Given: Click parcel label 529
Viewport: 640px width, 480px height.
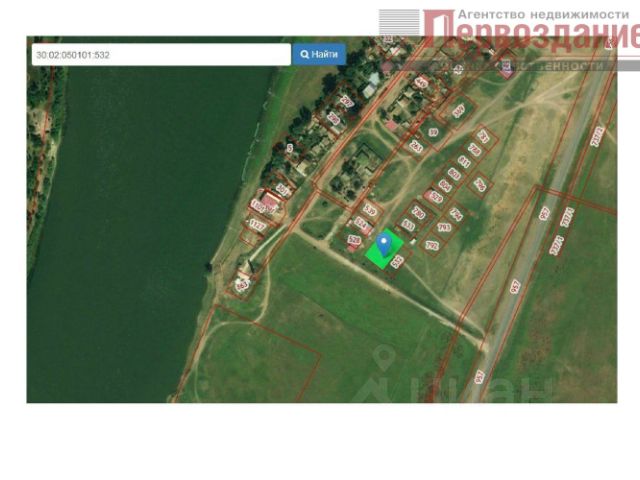Looking at the screenshot, I should coord(436,198).
